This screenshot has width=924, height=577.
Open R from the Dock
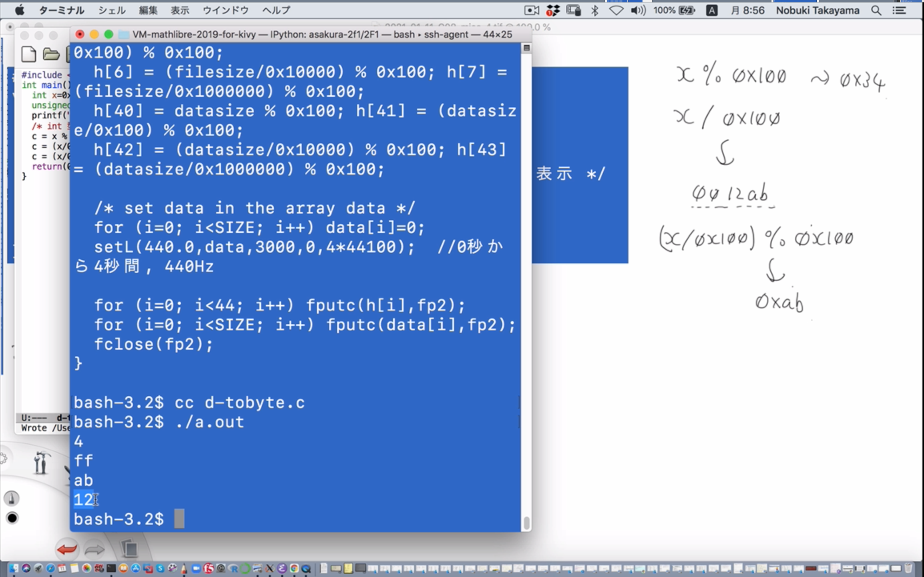point(233,568)
